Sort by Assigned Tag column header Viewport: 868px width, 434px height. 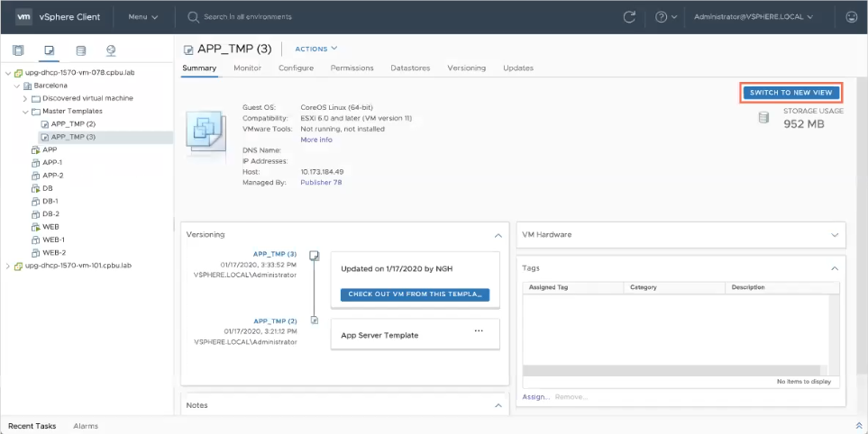click(573, 287)
